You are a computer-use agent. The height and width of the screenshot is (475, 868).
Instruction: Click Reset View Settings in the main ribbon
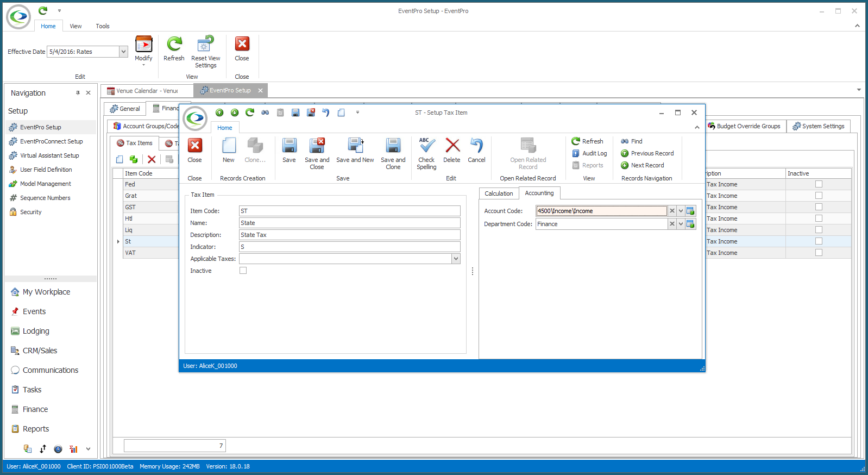pyautogui.click(x=206, y=52)
